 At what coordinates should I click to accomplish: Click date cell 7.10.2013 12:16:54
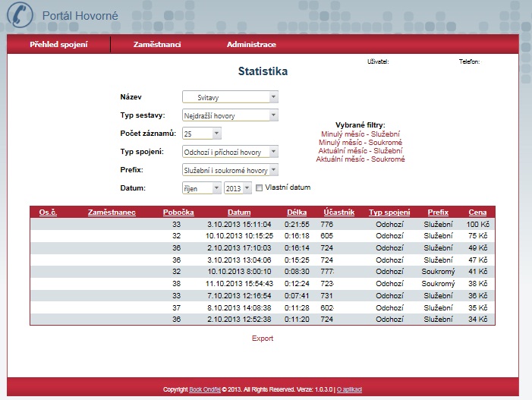(x=239, y=296)
